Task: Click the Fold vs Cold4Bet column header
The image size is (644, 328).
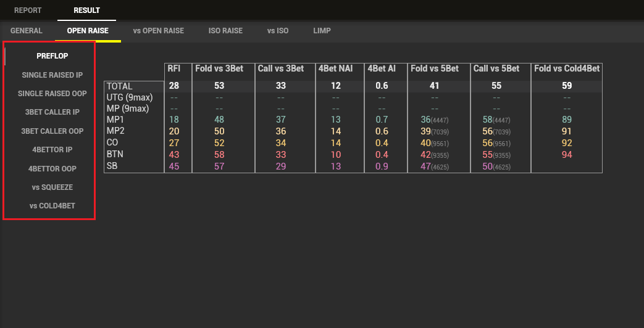Action: [566, 68]
